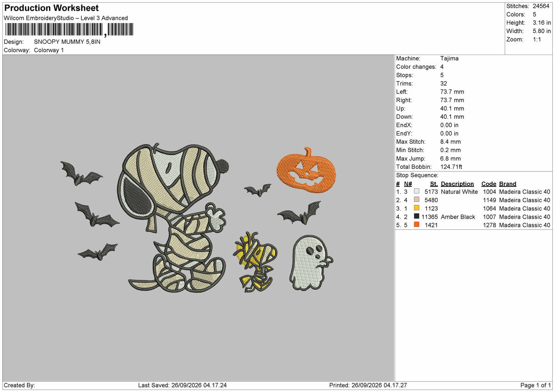
Task: Click the Left value '73.7 mm'
Action: [x=452, y=92]
